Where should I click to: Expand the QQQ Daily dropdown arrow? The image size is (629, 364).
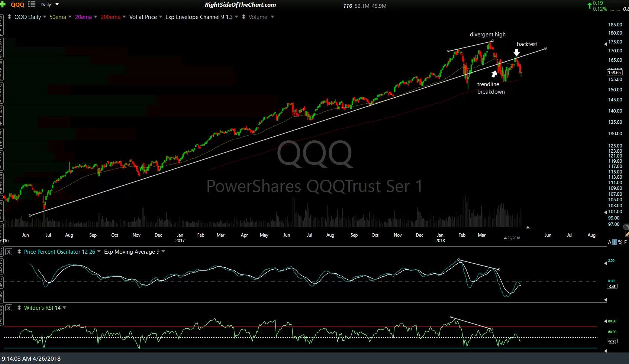click(x=45, y=17)
